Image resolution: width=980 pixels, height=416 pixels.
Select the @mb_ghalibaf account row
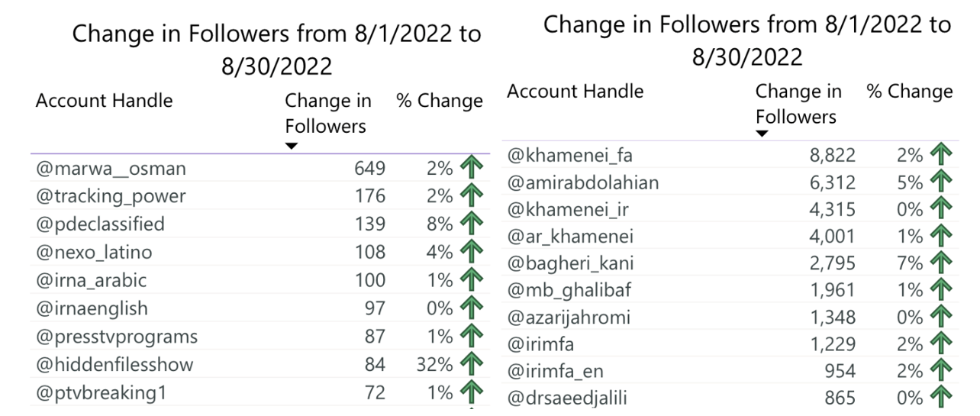(729, 290)
